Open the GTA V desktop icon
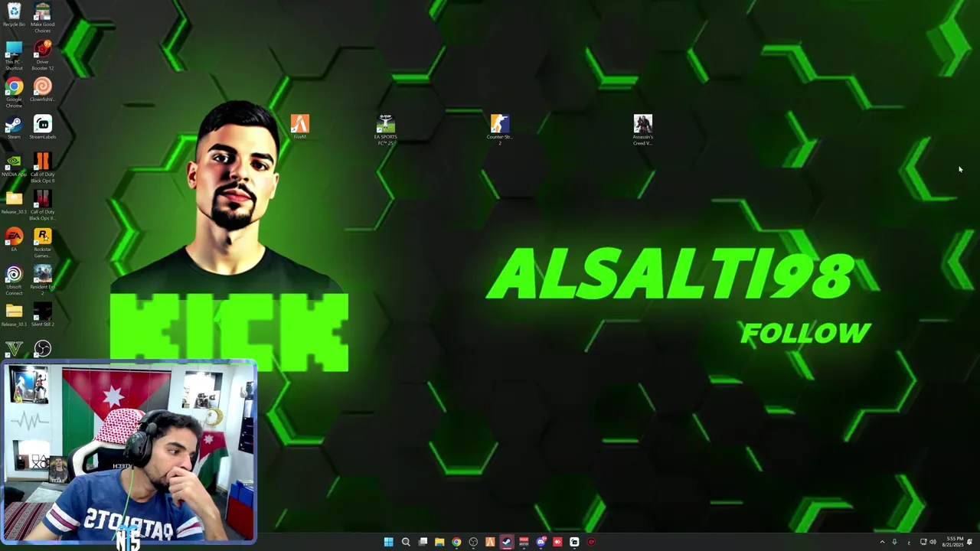The width and height of the screenshot is (980, 551). [14, 348]
